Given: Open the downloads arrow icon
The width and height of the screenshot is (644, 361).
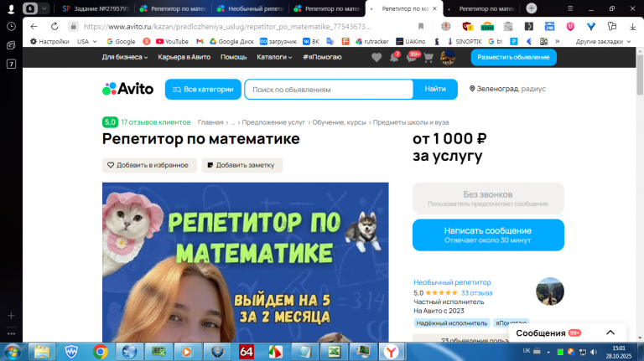Looking at the screenshot, I should [632, 27].
